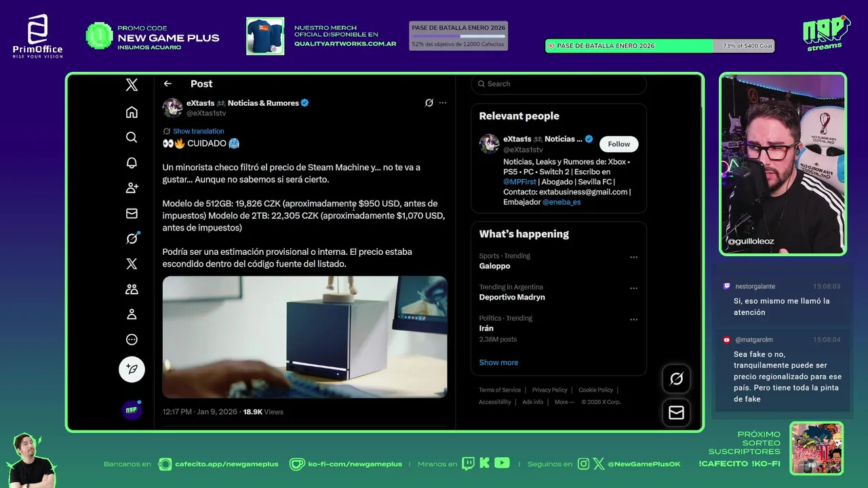Viewport: 868px width, 488px height.
Task: Open eXtas1s Noticias & Rumores author name
Action: coord(243,103)
